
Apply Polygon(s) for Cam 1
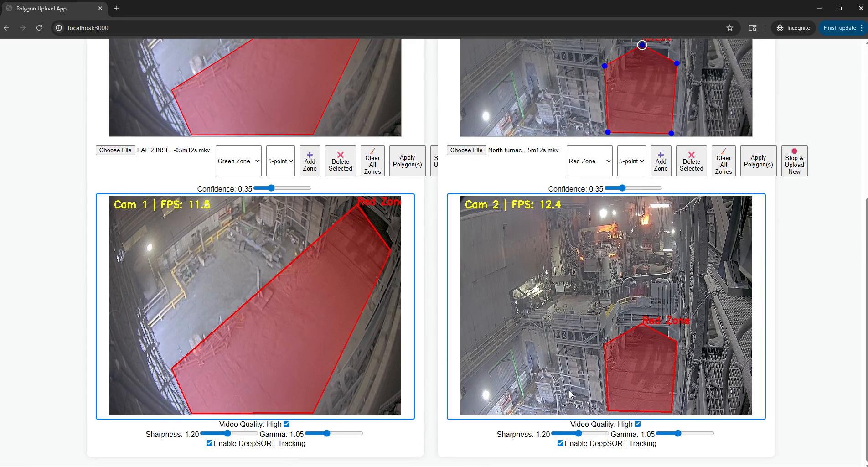[x=407, y=161]
